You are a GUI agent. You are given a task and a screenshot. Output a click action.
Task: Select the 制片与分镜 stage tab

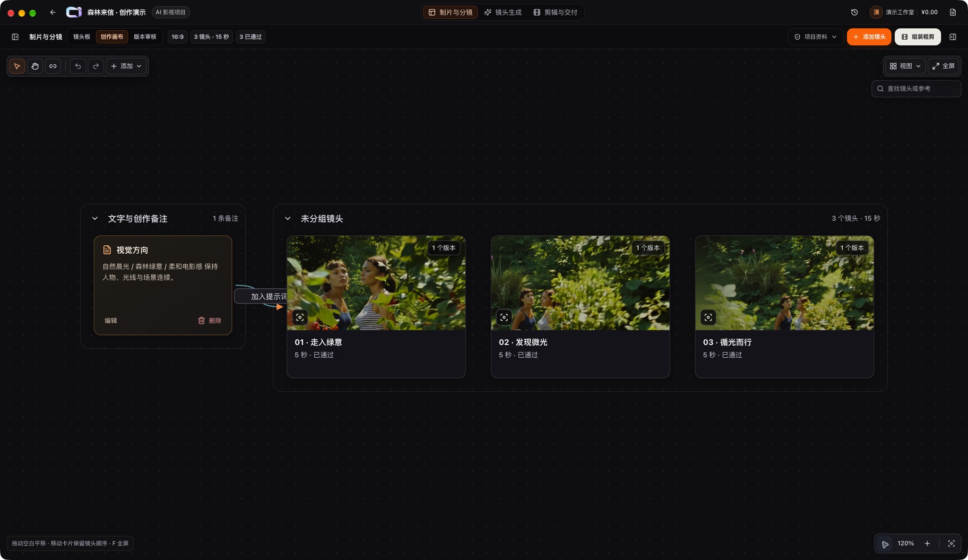(450, 12)
